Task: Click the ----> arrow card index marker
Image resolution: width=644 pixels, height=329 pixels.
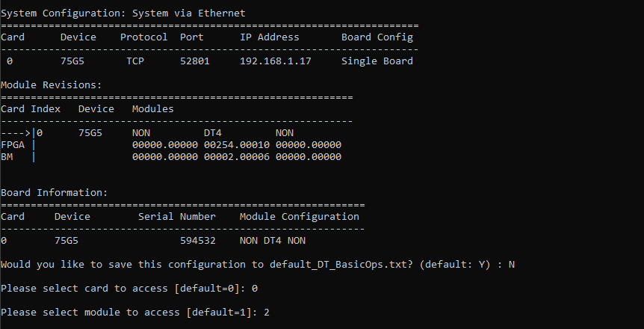Action: (16, 133)
